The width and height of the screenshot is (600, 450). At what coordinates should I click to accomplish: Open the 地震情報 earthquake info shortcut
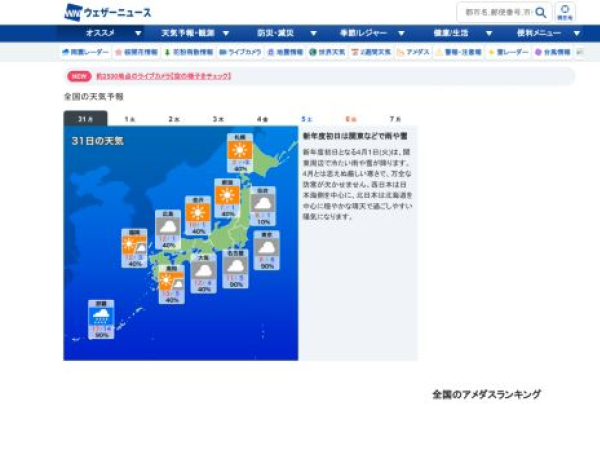coord(285,52)
